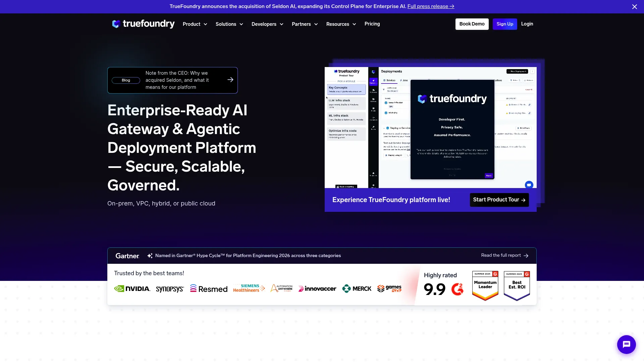Expand the Product dropdown menu
The width and height of the screenshot is (644, 362).
click(195, 24)
